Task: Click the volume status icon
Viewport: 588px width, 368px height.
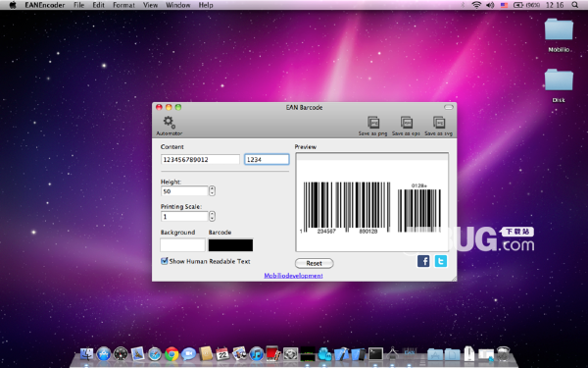Action: click(x=490, y=5)
